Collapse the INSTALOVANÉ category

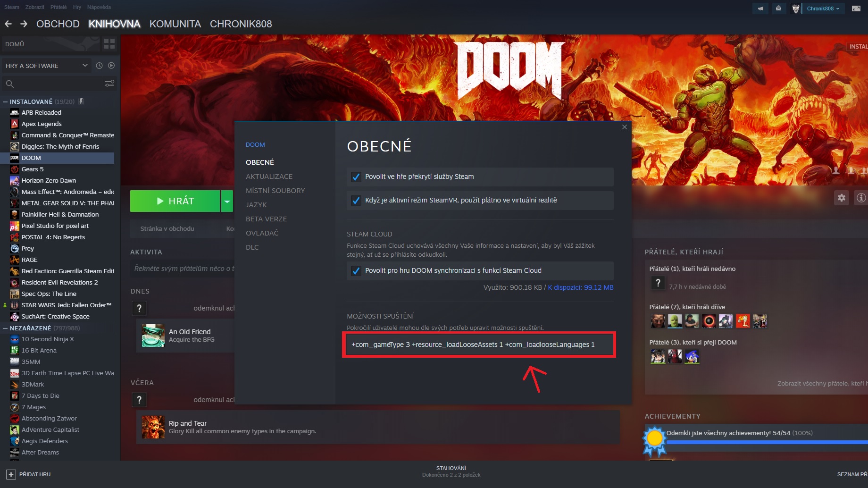pos(5,101)
